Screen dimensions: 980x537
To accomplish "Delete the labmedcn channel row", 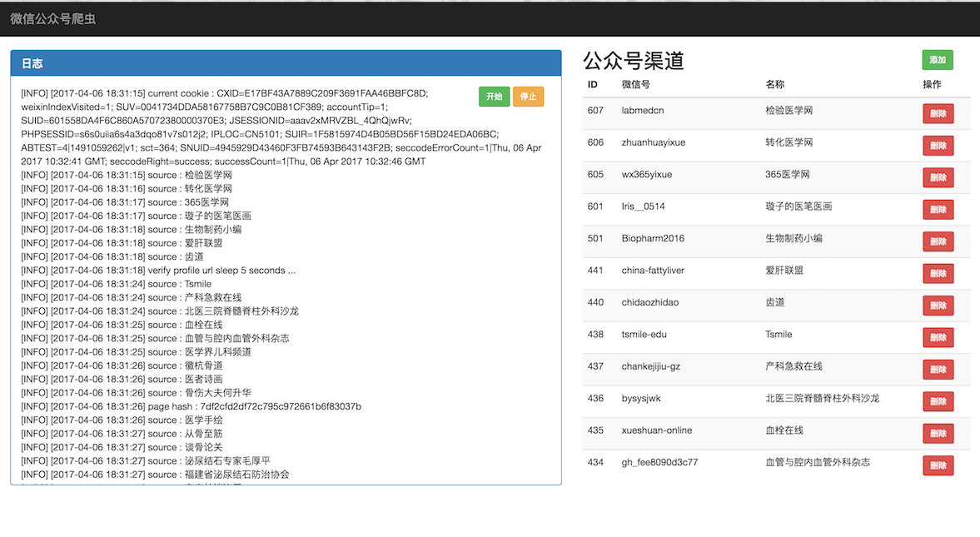I will click(x=938, y=114).
